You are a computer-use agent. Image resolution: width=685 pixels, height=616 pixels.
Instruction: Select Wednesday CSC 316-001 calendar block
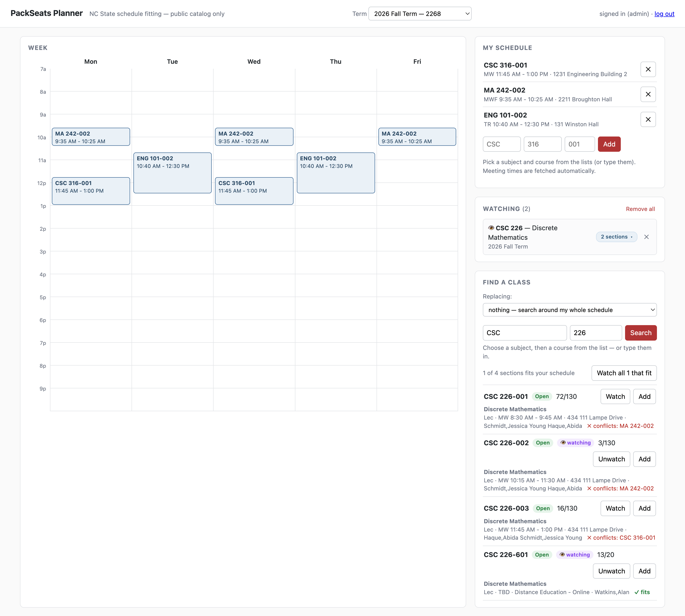click(x=254, y=191)
